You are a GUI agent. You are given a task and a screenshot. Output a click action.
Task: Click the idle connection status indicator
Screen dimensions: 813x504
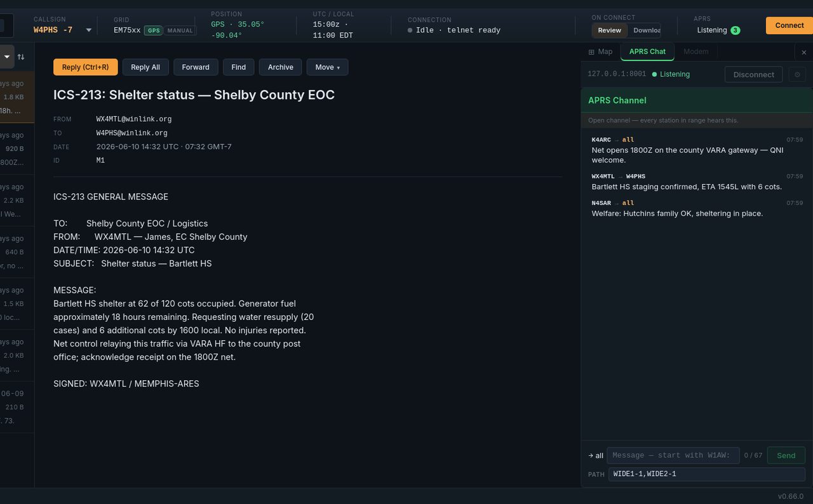(x=410, y=30)
